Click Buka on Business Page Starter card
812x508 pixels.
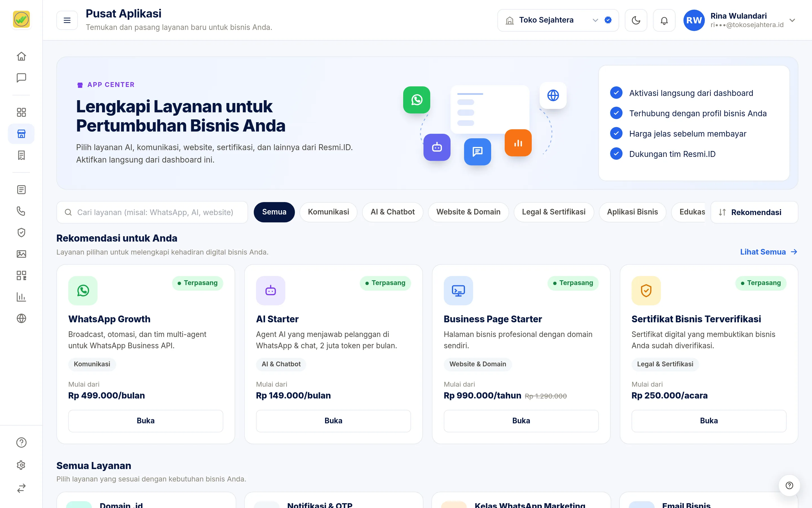point(521,421)
